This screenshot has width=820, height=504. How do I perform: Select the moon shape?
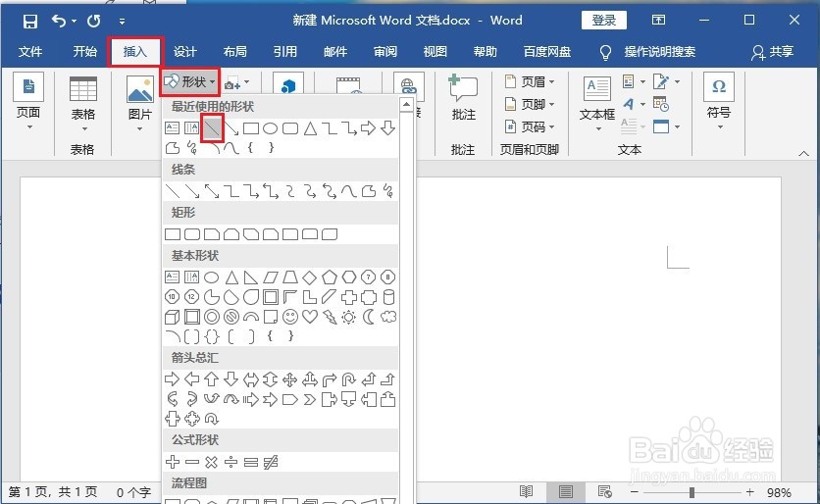tap(369, 317)
